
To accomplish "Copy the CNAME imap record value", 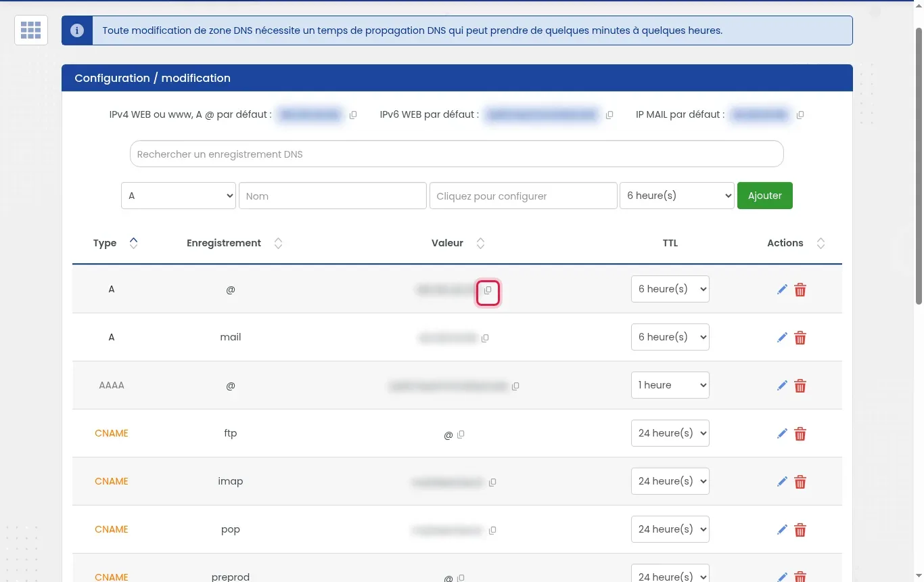I will coord(492,483).
